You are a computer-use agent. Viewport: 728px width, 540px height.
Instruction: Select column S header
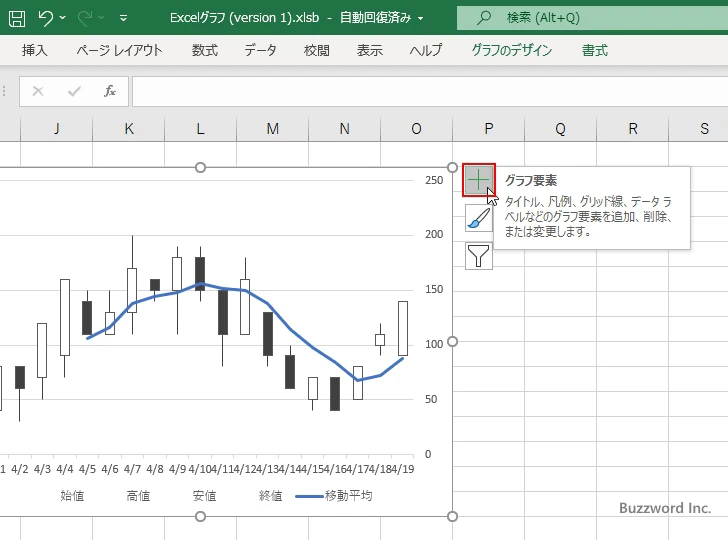click(x=699, y=129)
